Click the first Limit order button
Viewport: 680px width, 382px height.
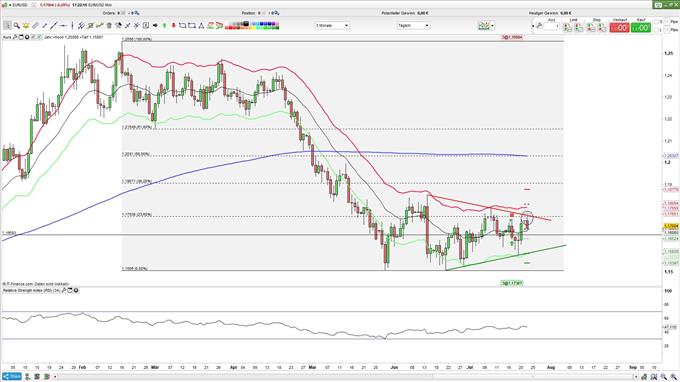[566, 27]
